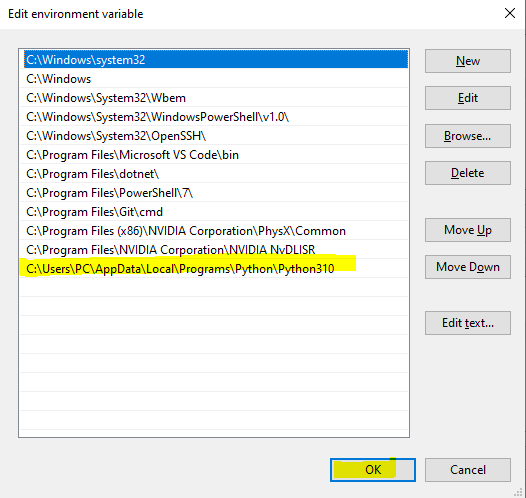Select the Microsoft VS Code\bin path
The height and width of the screenshot is (498, 526).
(214, 155)
